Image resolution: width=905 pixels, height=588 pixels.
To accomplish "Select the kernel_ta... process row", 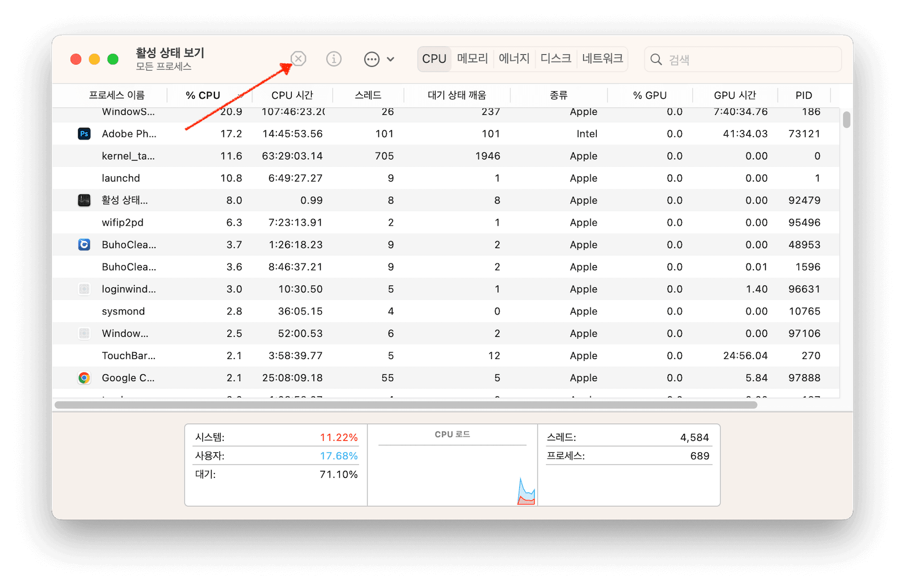I will 446,156.
